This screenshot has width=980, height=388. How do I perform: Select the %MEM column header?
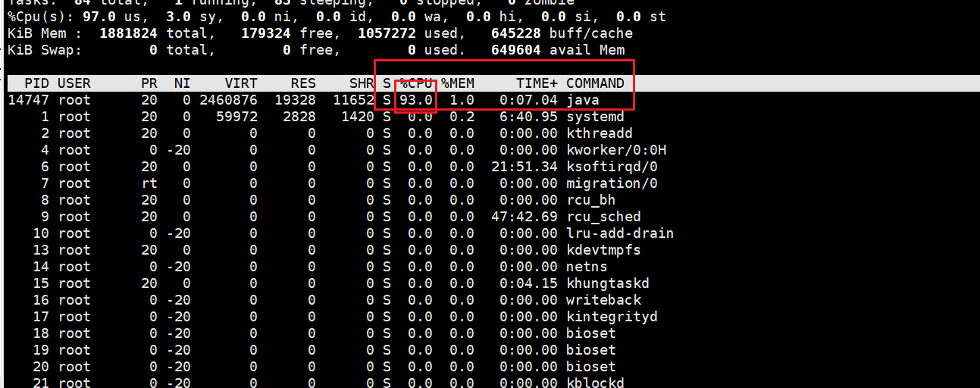click(458, 83)
